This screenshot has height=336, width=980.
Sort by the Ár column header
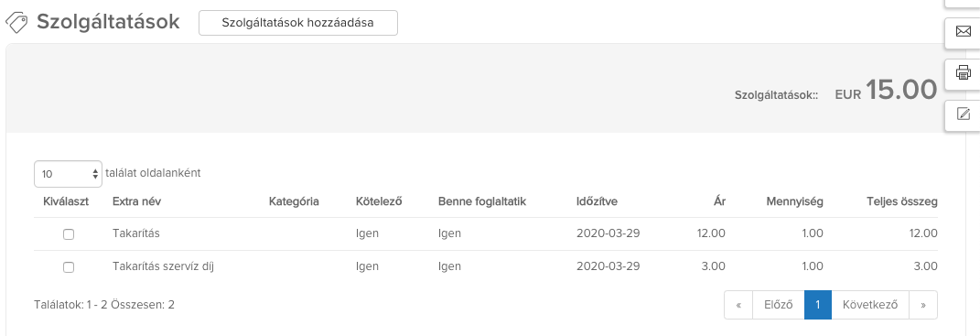(719, 201)
